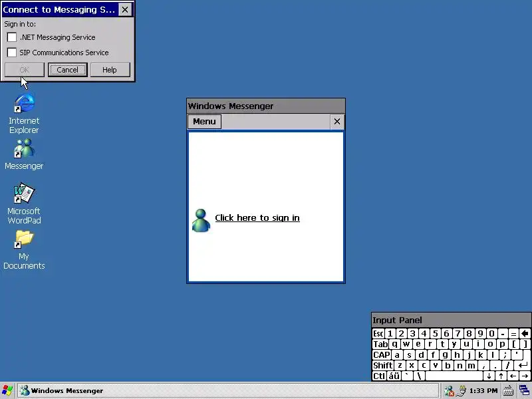
Task: Tap the left arrow key on Input Panel
Action: coord(513,376)
